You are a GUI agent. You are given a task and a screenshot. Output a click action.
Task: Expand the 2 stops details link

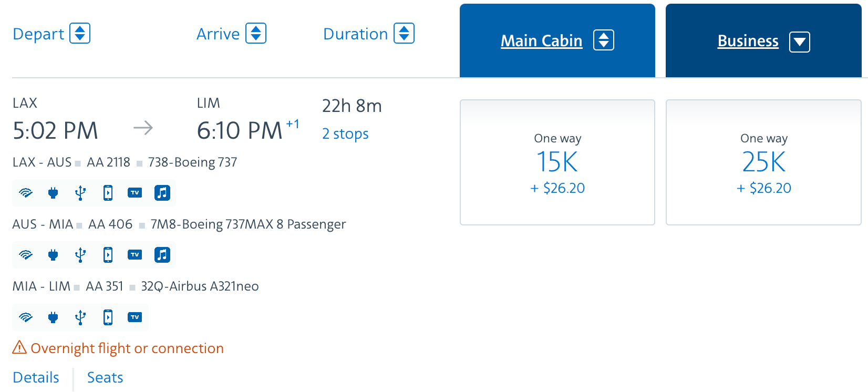click(x=345, y=133)
